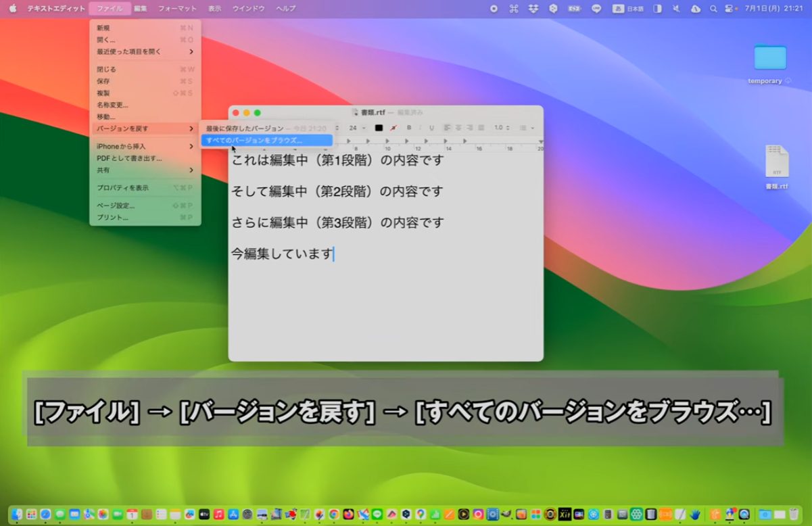Viewport: 812px width, 526px height.
Task: Expand the iPhoneから挿入 submenu
Action: point(145,146)
